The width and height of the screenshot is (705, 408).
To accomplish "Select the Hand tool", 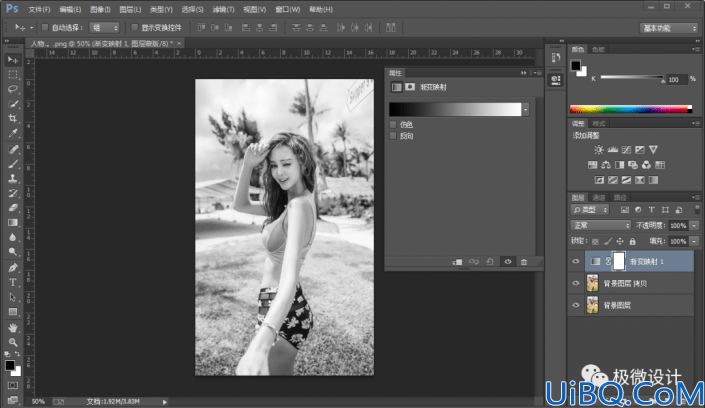I will (x=13, y=328).
